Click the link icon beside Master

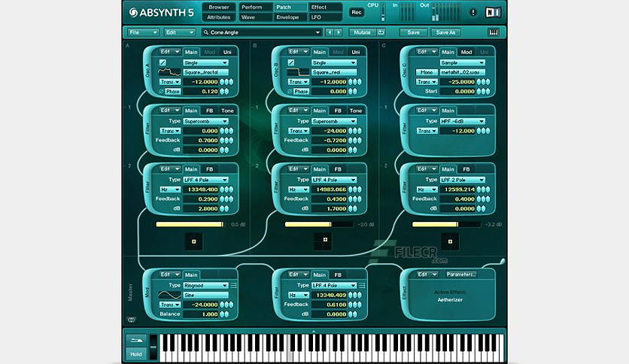point(131,320)
